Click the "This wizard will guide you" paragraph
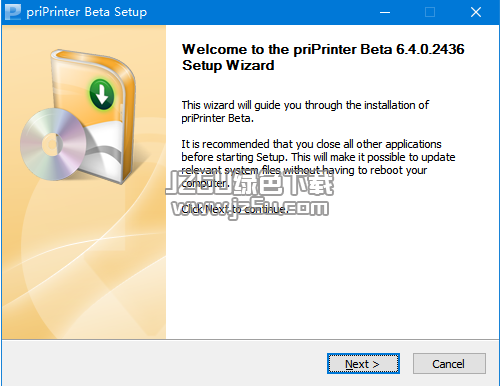This screenshot has width=500, height=386. tap(305, 111)
